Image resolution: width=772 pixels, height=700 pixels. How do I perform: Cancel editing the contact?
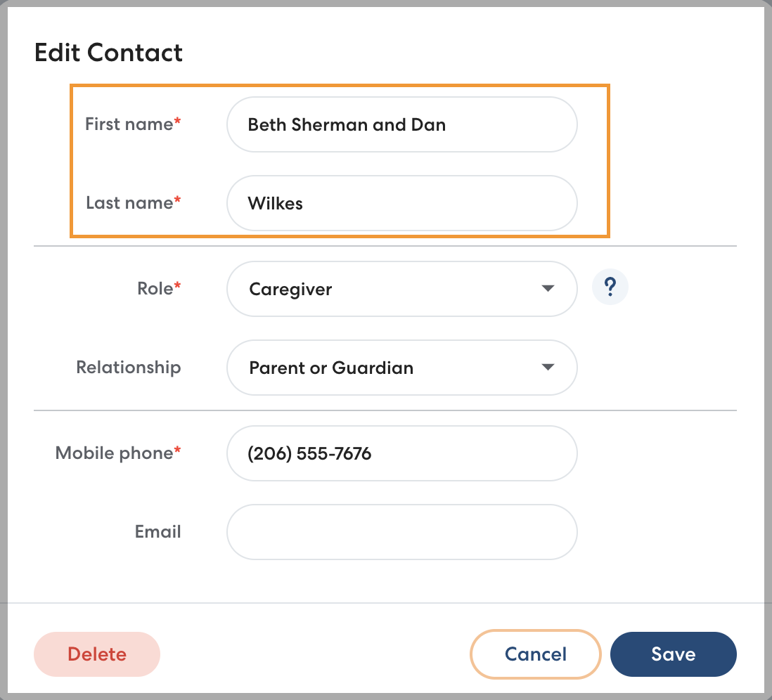pyautogui.click(x=535, y=654)
